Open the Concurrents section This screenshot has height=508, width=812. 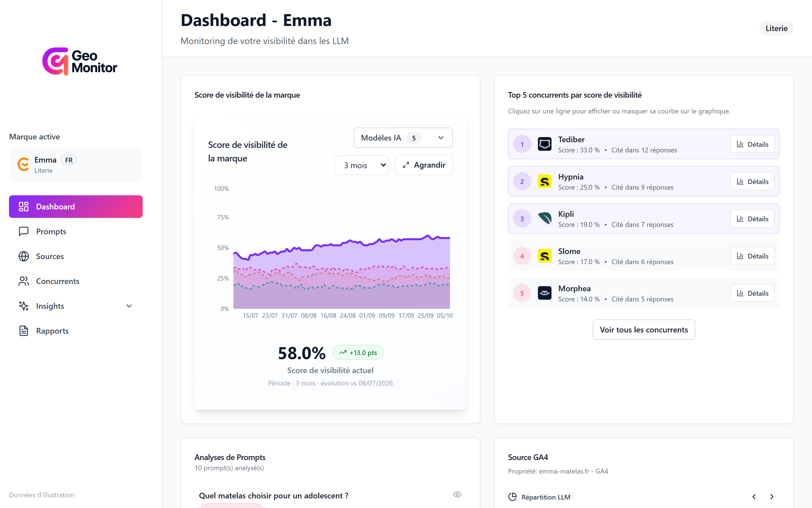click(76, 281)
